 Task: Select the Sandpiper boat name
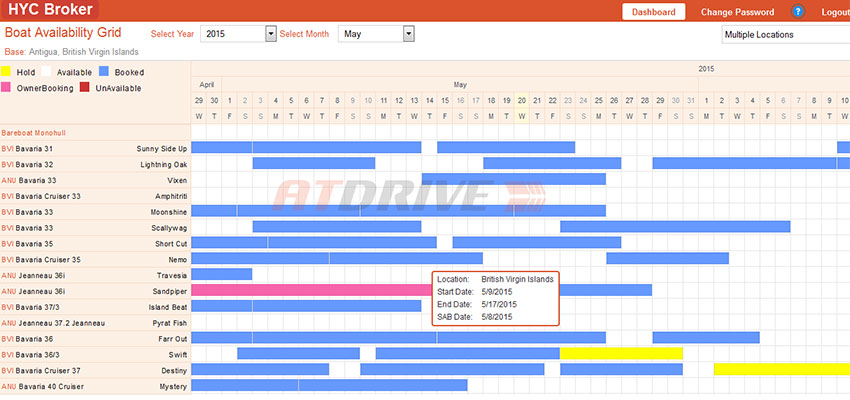pos(170,292)
